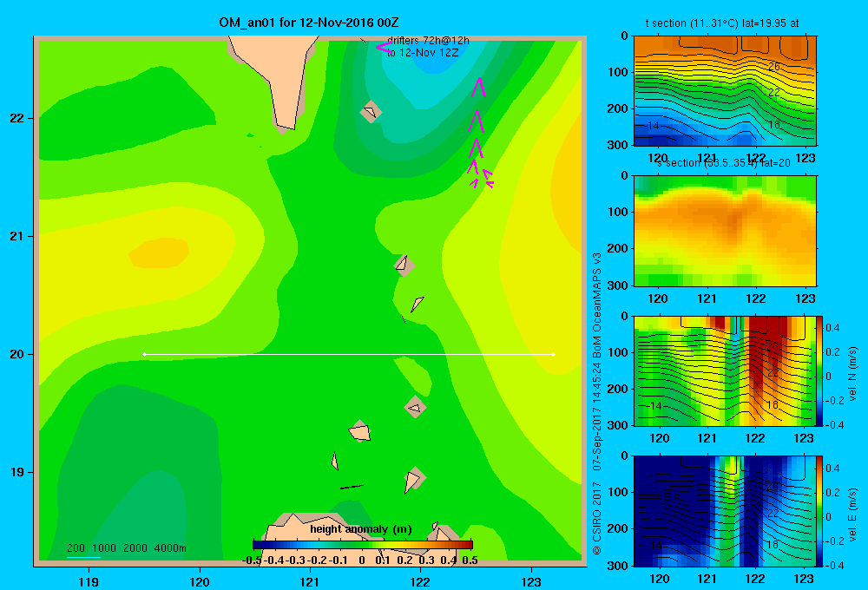Click the 't section (11..31°C) lat=19.95' title
The image size is (868, 590).
click(722, 23)
